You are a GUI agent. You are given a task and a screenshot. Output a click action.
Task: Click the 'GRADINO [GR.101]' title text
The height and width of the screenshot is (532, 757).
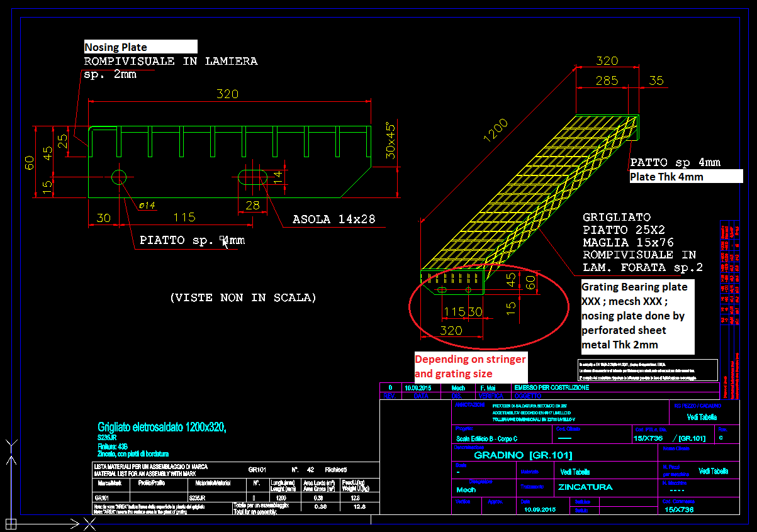[522, 455]
